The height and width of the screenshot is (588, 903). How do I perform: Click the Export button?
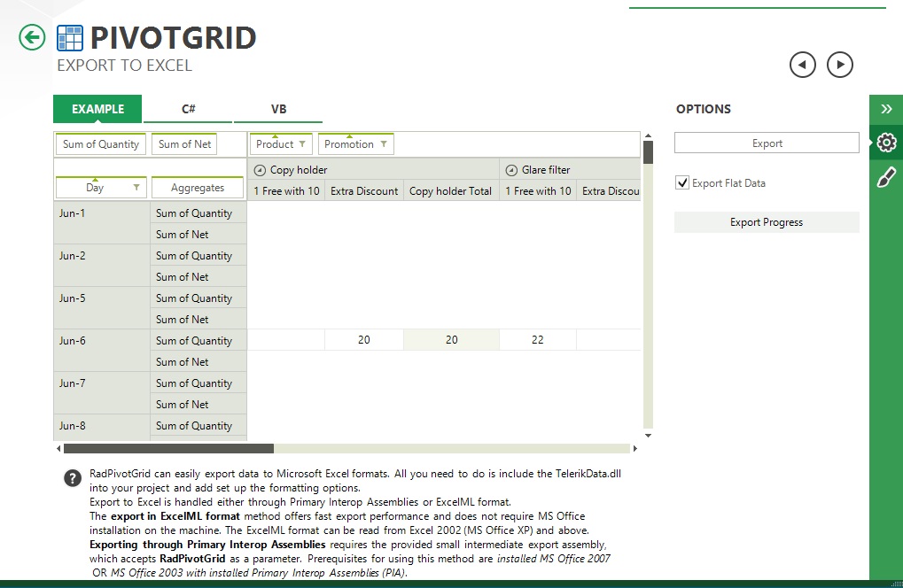pos(767,143)
